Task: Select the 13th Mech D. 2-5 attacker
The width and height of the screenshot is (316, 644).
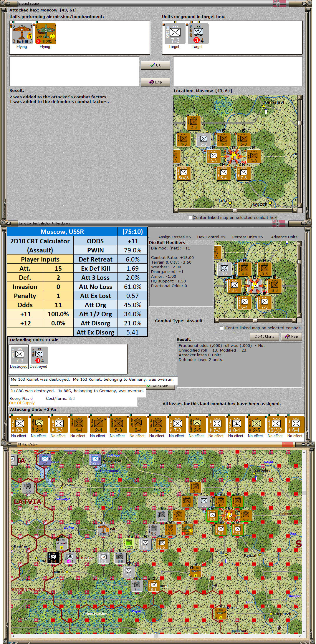Action: [256, 425]
